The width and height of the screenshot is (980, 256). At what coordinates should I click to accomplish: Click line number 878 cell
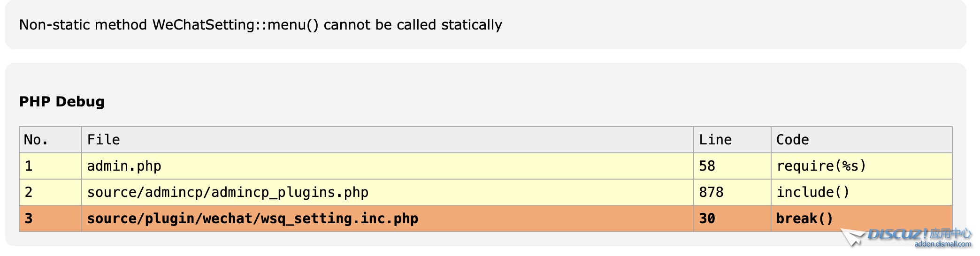732,192
